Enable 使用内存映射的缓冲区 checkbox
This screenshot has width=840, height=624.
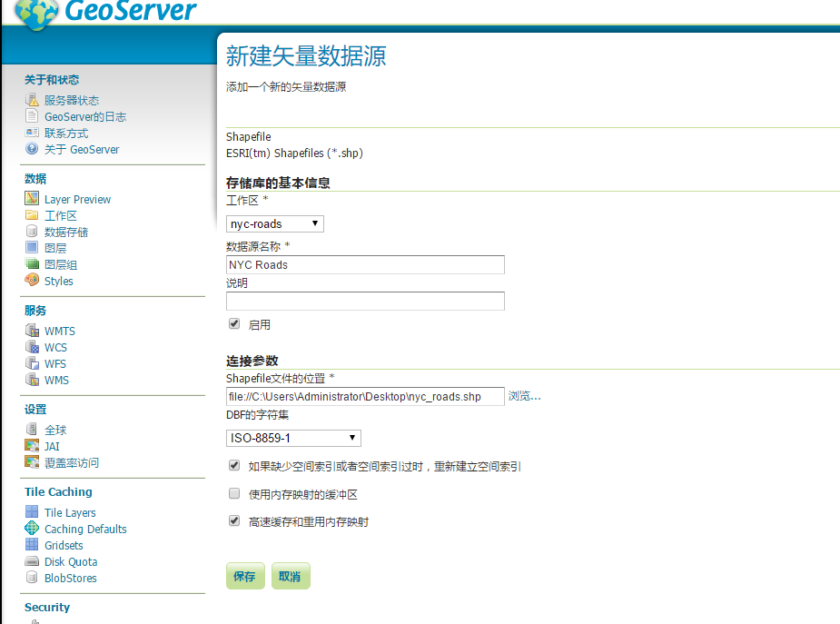(x=234, y=493)
